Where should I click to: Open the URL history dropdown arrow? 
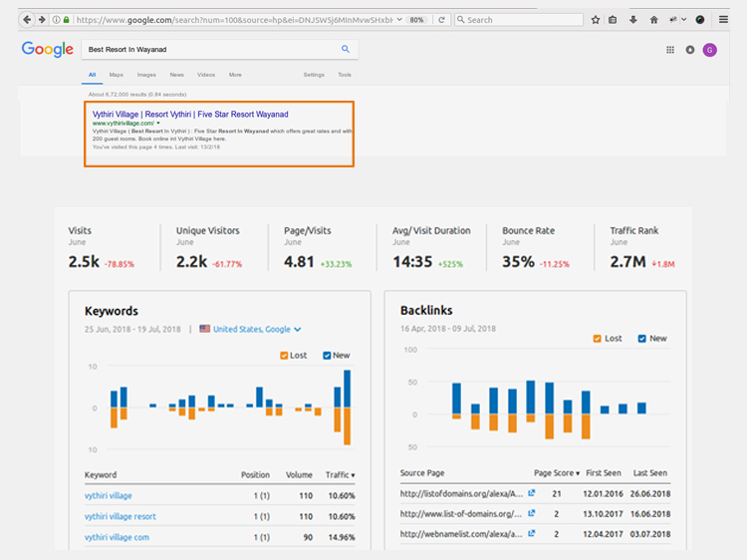399,20
